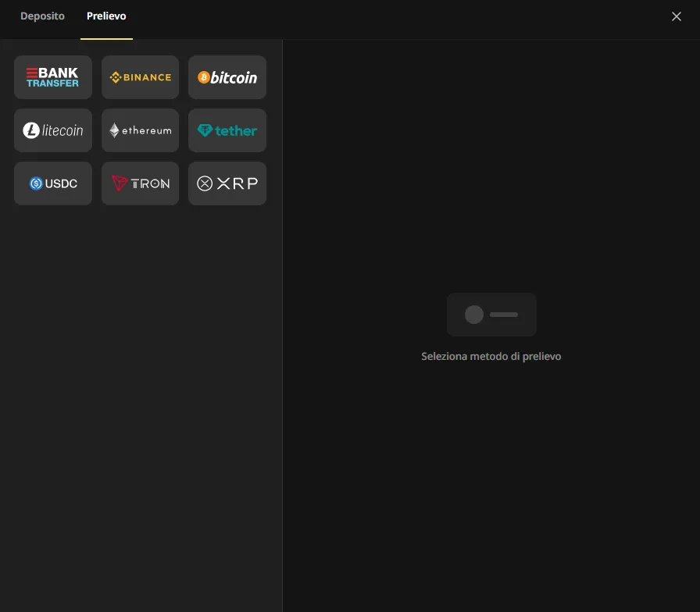
Task: Choose the Ethereum method tile
Action: coord(140,130)
